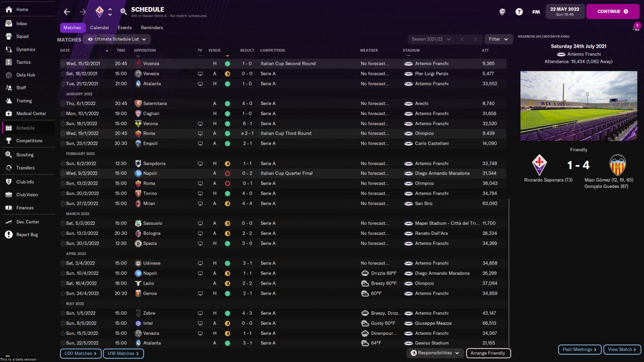The image size is (644, 362).
Task: Tick the circle beside Sun, 27/2/2022
Action: 63,204
